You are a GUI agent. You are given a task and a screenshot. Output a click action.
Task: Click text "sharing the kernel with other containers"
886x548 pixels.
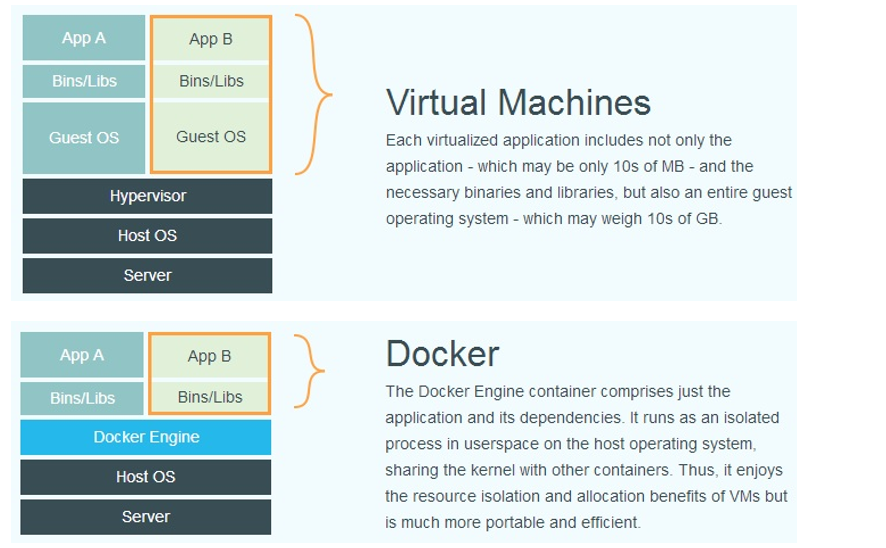[x=527, y=470]
